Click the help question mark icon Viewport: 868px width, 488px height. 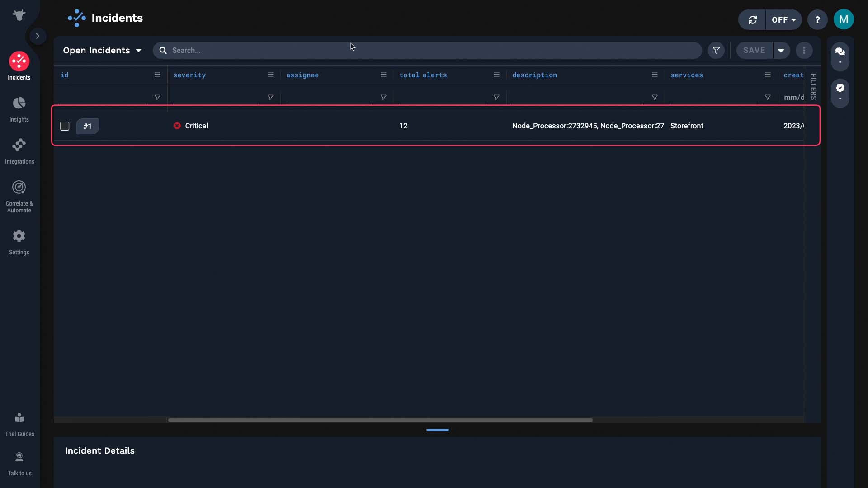pos(817,20)
